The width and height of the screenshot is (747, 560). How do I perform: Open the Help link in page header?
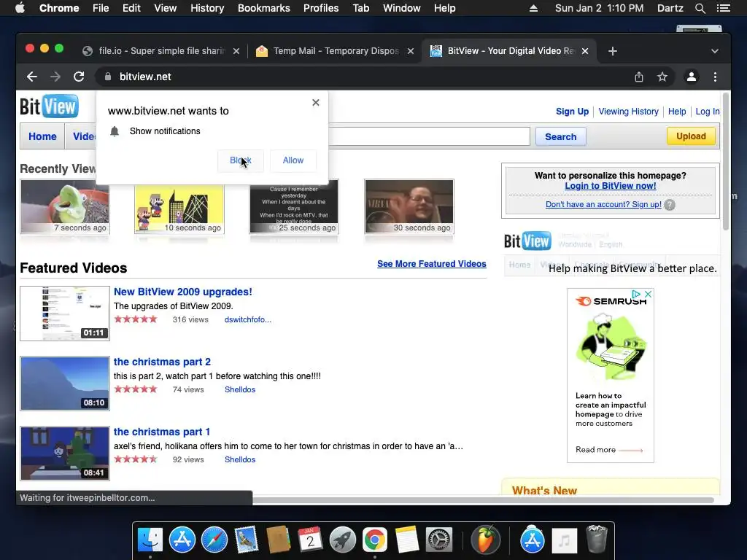[677, 112]
